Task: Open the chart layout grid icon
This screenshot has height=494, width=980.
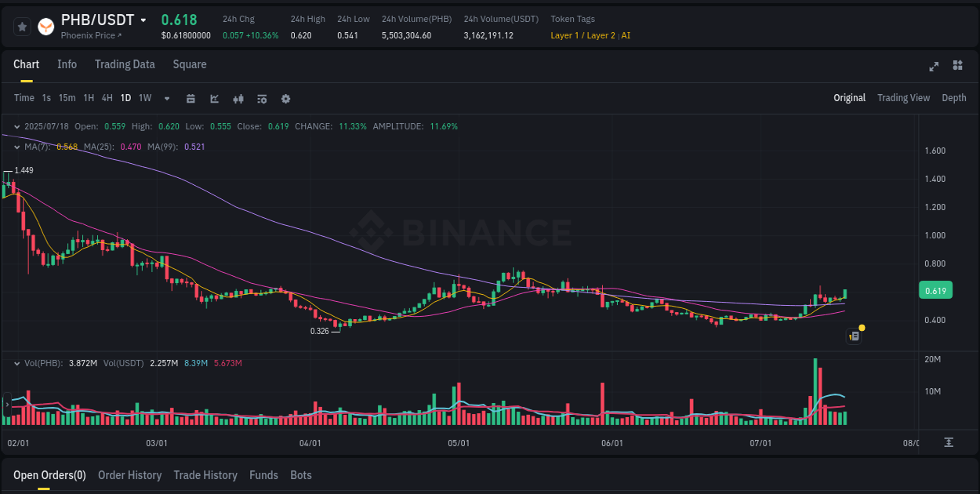Action: coord(956,67)
